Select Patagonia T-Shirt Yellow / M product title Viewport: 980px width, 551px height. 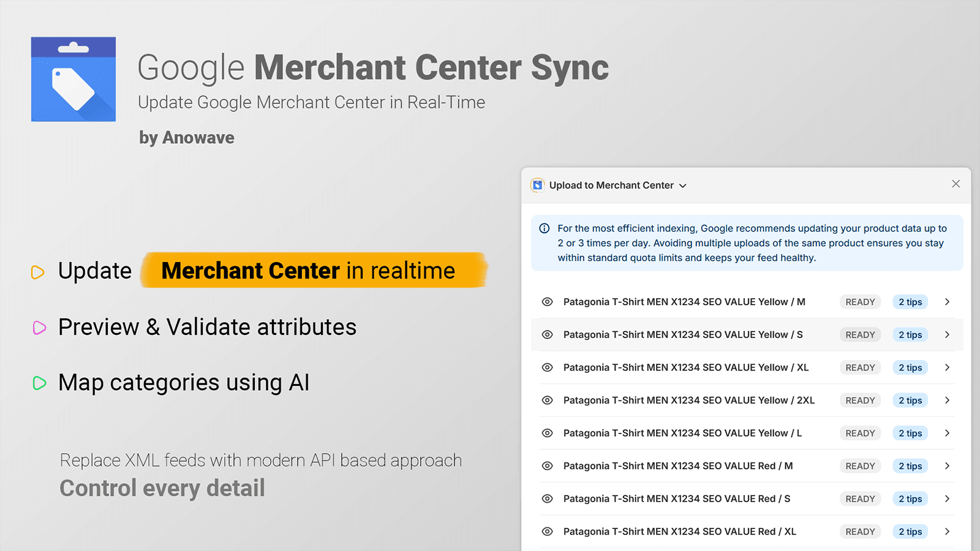point(684,302)
